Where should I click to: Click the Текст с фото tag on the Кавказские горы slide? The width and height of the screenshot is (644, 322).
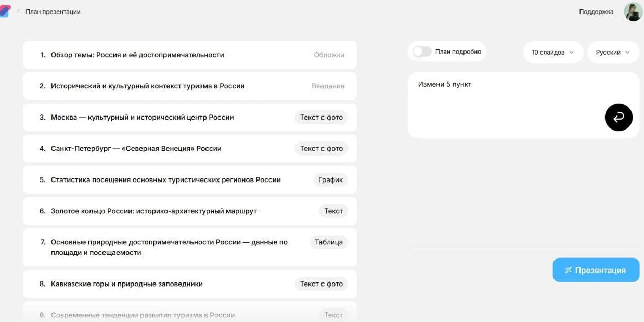[x=321, y=284]
